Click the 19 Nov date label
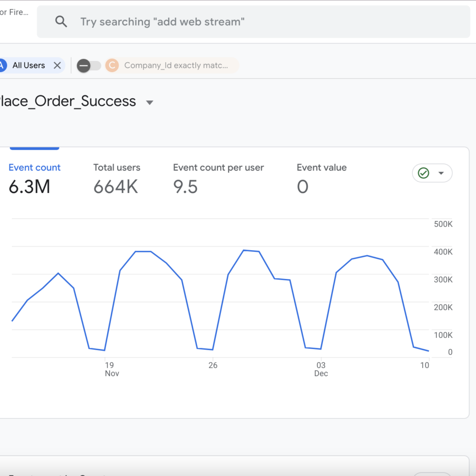The image size is (476, 476). 112,369
